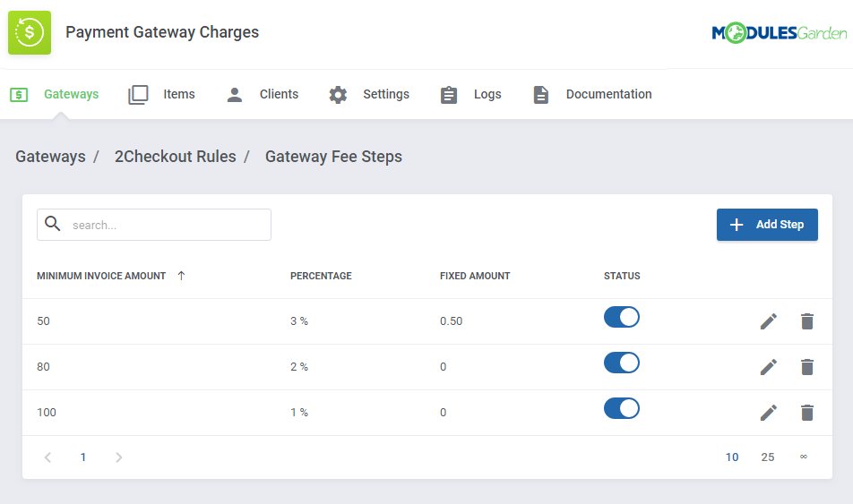Screen dimensions: 853x504
Task: Click the Payment Gateway Charges title
Action: click(x=162, y=32)
